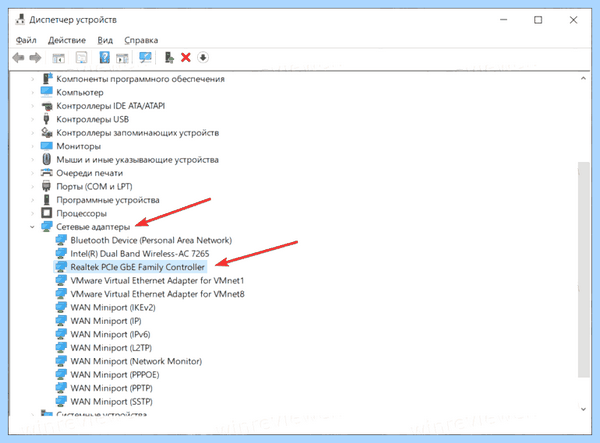Click the Back arrow in the toolbar
600x443 pixels.
pos(18,58)
